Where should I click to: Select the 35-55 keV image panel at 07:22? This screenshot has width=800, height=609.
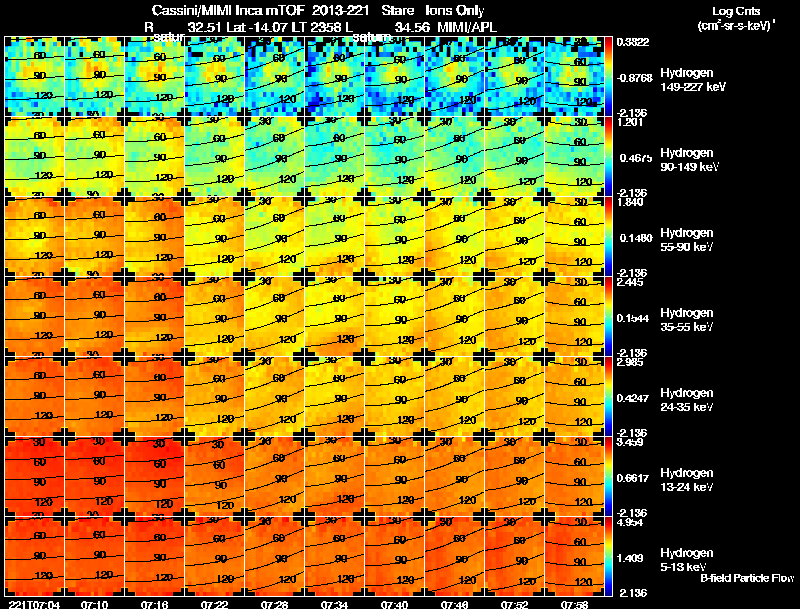pos(214,317)
